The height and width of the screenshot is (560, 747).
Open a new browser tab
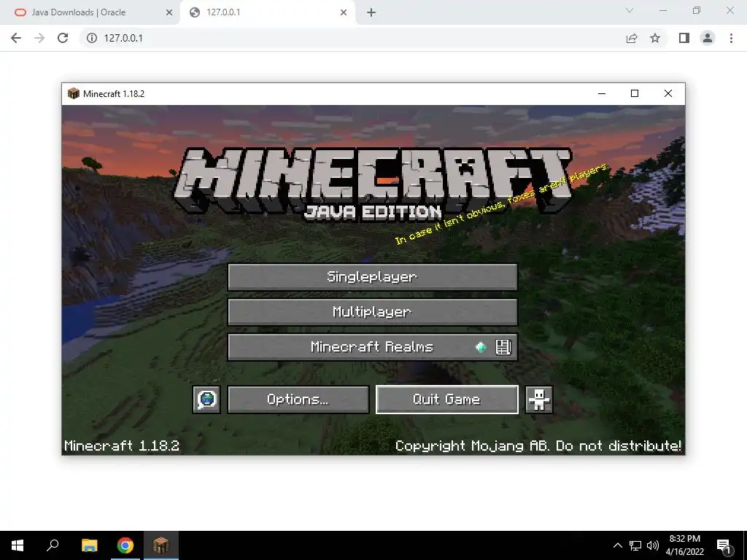click(371, 13)
